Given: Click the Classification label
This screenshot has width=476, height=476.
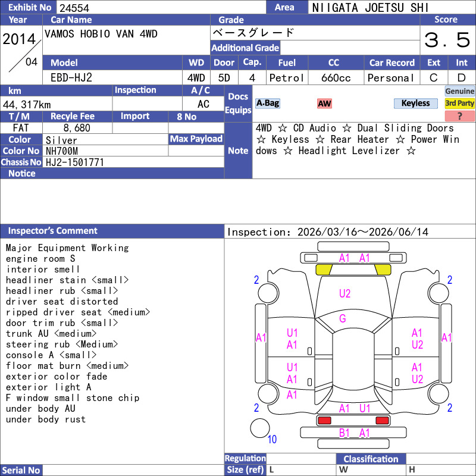Looking at the screenshot, I should (371, 459).
